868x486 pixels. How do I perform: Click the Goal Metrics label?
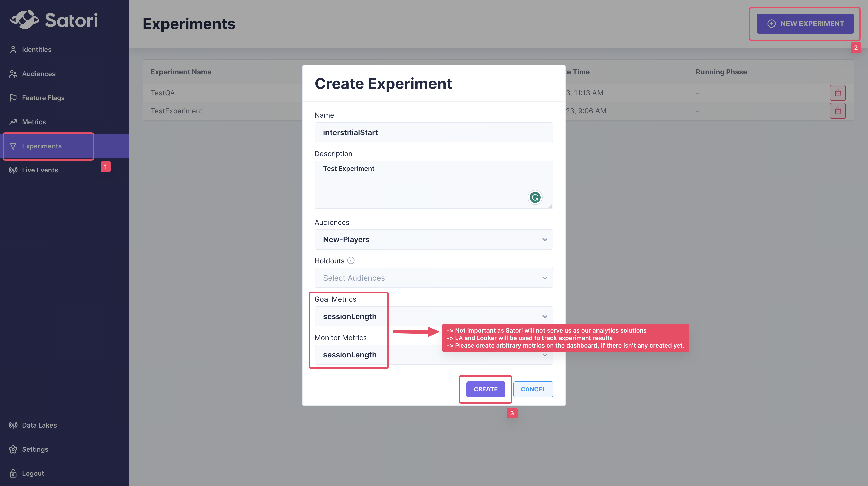(x=335, y=299)
